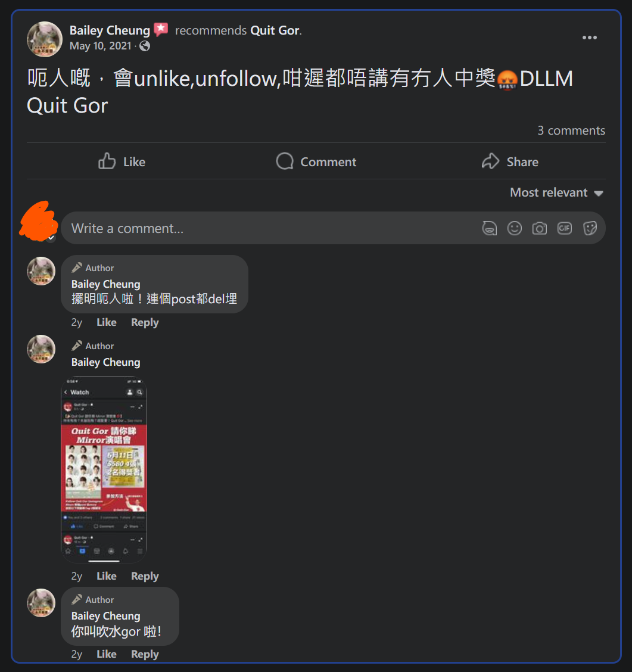Like the first comment about post deleted

tap(106, 322)
